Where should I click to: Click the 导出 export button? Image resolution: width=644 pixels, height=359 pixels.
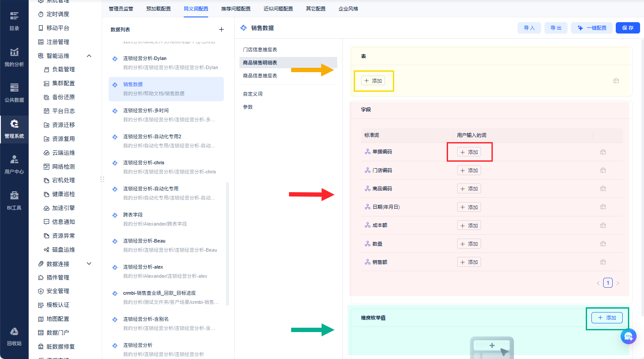coord(556,28)
